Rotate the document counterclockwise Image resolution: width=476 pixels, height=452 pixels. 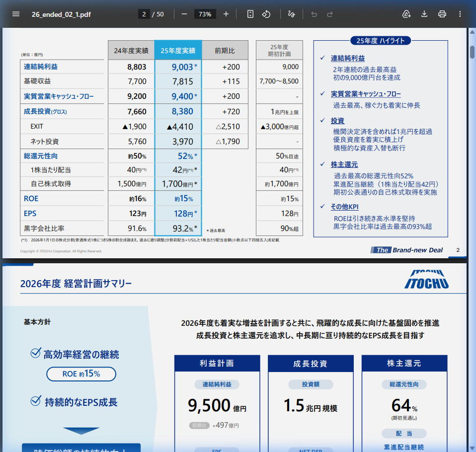(x=266, y=14)
